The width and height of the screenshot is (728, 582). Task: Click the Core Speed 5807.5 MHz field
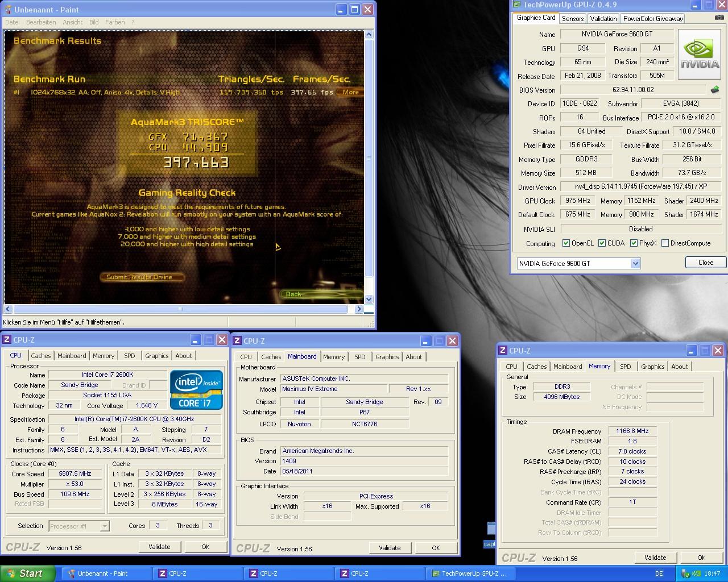(x=75, y=474)
